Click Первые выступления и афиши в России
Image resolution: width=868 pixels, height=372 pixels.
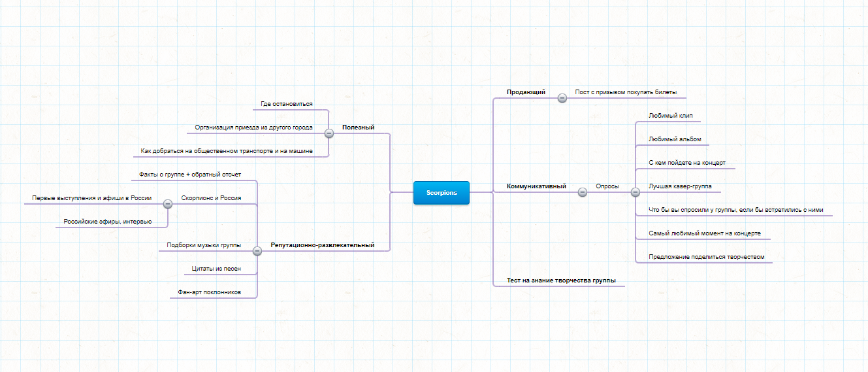[92, 197]
